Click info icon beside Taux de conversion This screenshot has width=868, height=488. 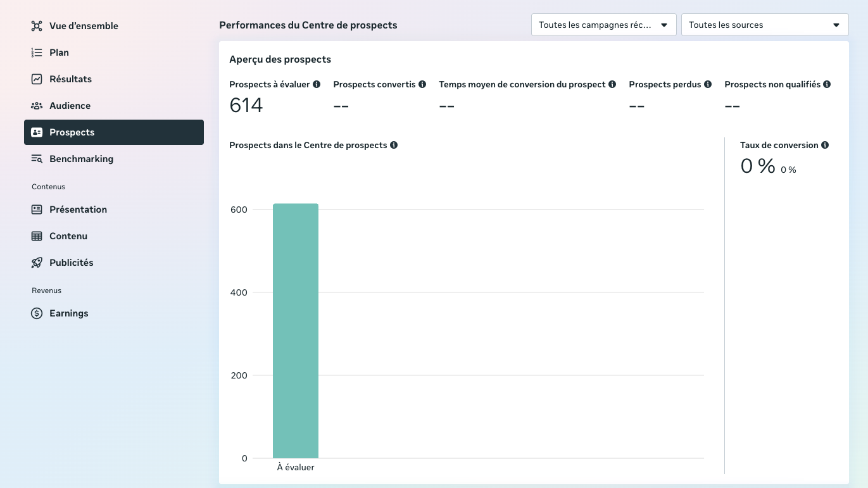click(825, 145)
